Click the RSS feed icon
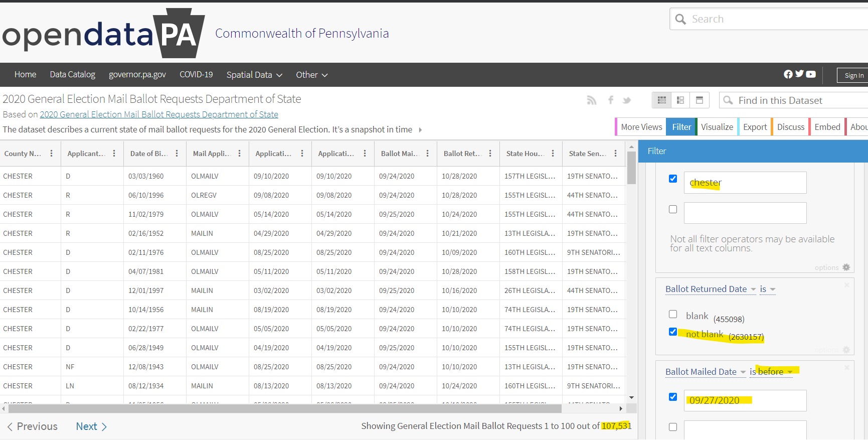This screenshot has height=440, width=868. (x=592, y=100)
